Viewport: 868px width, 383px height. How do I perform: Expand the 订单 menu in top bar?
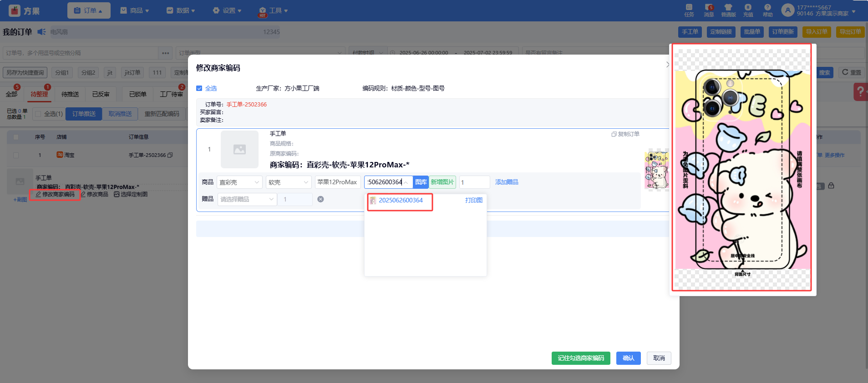[x=89, y=10]
